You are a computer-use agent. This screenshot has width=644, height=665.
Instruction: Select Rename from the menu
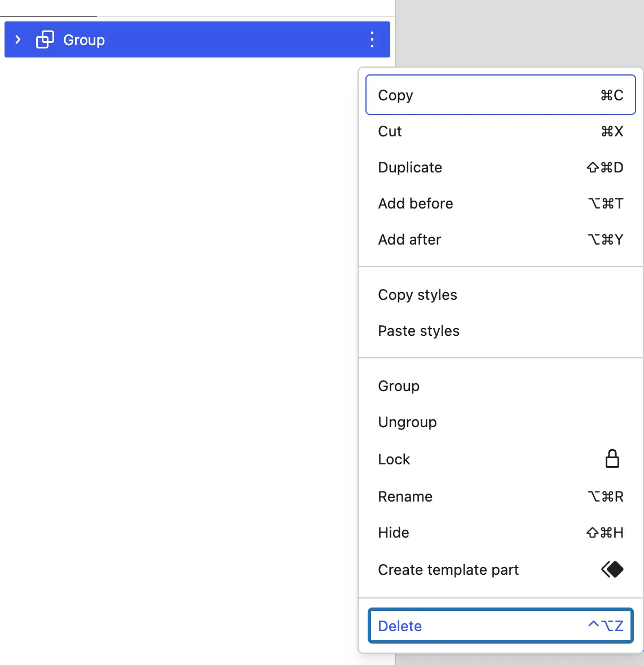[x=501, y=496]
